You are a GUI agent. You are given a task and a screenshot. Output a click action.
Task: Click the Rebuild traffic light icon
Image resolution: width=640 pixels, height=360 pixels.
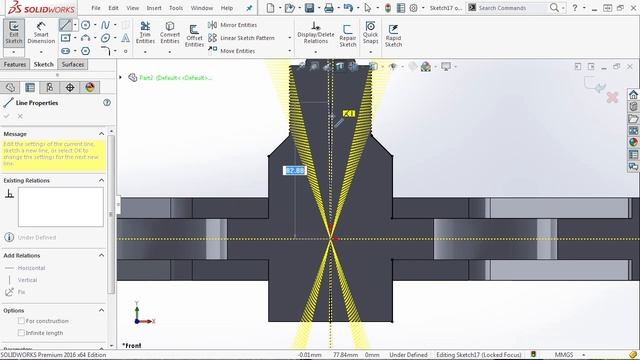[388, 8]
